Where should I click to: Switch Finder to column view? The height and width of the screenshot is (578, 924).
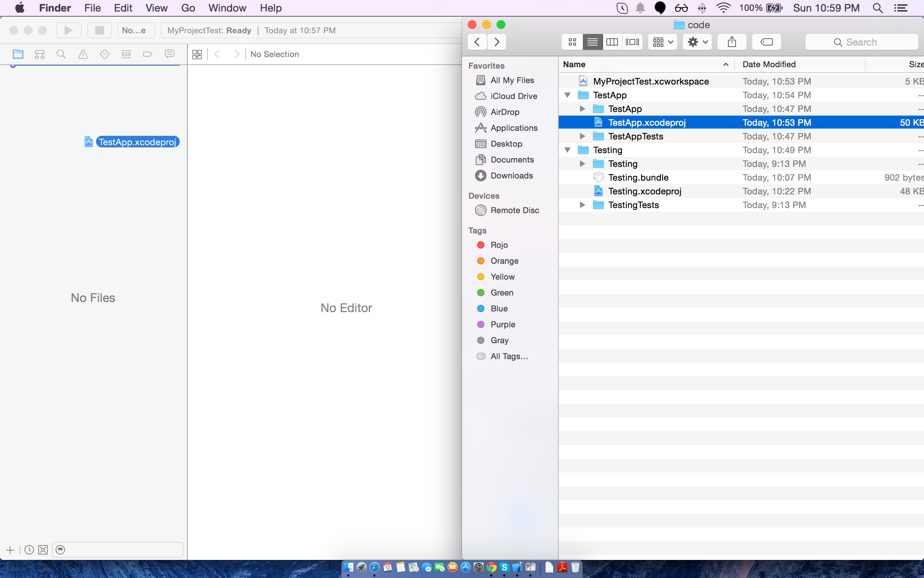pos(613,42)
